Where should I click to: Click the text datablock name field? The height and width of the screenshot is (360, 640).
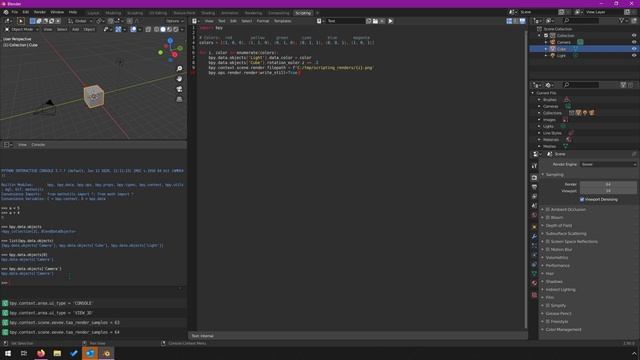[x=345, y=21]
